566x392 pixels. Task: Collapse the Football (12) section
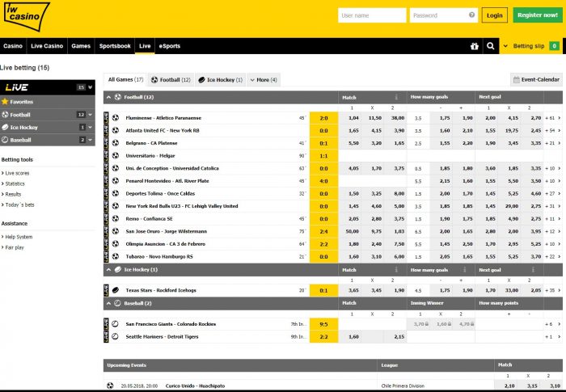click(x=108, y=97)
